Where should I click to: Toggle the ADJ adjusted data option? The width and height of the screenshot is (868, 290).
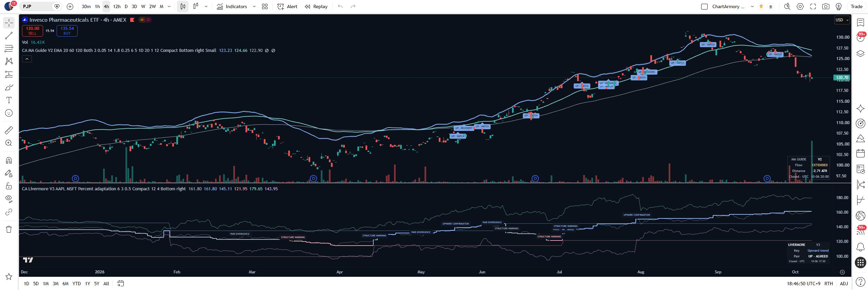pyautogui.click(x=844, y=284)
